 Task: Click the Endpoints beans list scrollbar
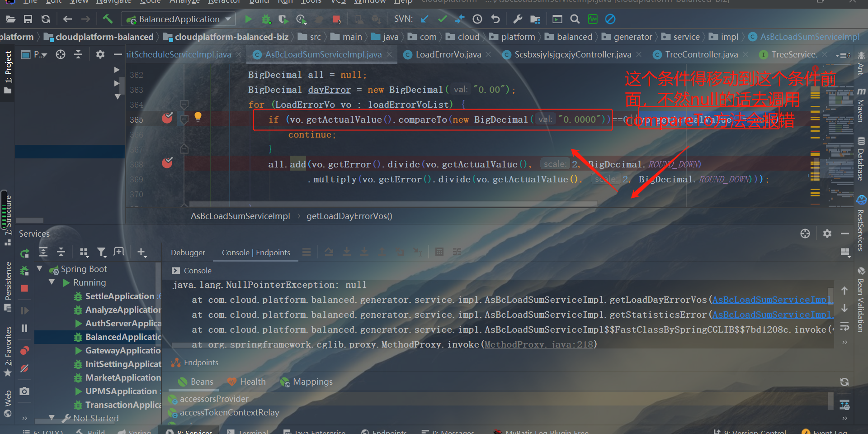point(831,401)
